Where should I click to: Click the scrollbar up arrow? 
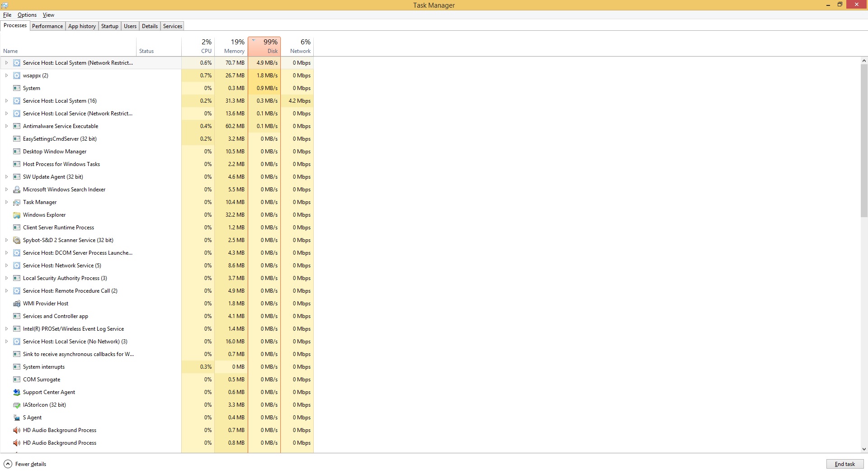[864, 61]
